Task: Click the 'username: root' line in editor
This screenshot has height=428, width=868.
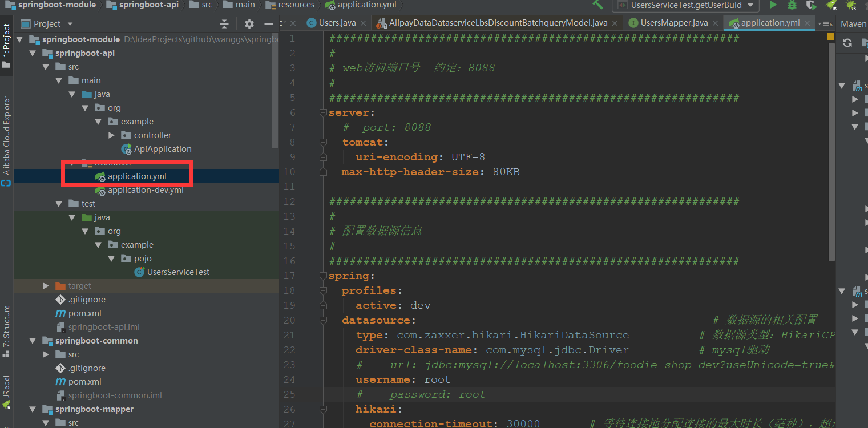Action: (x=403, y=379)
